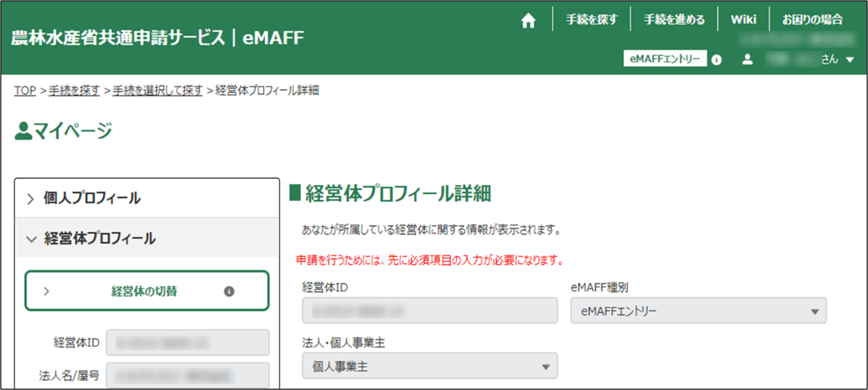868x390 pixels.
Task: Click 手続を探す breadcrumb link
Action: 74,91
